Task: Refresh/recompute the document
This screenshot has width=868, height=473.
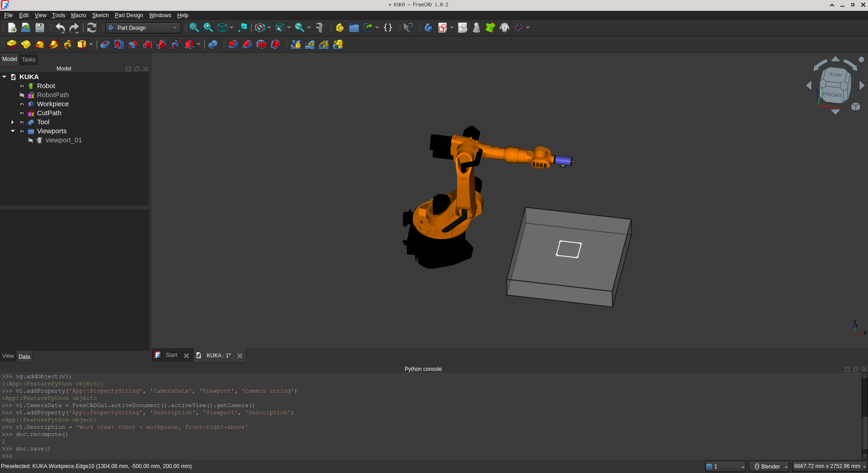Action: (x=92, y=28)
